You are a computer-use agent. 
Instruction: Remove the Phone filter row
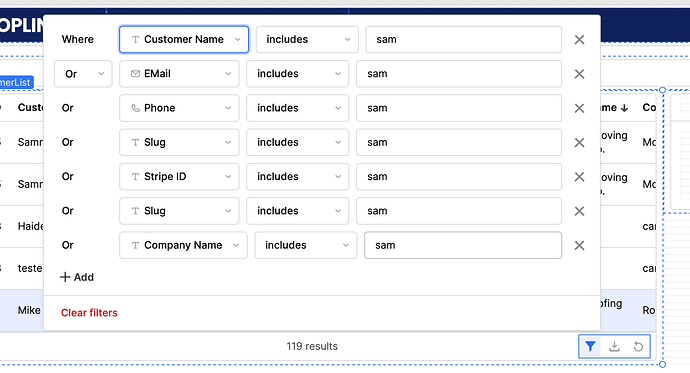[579, 108]
